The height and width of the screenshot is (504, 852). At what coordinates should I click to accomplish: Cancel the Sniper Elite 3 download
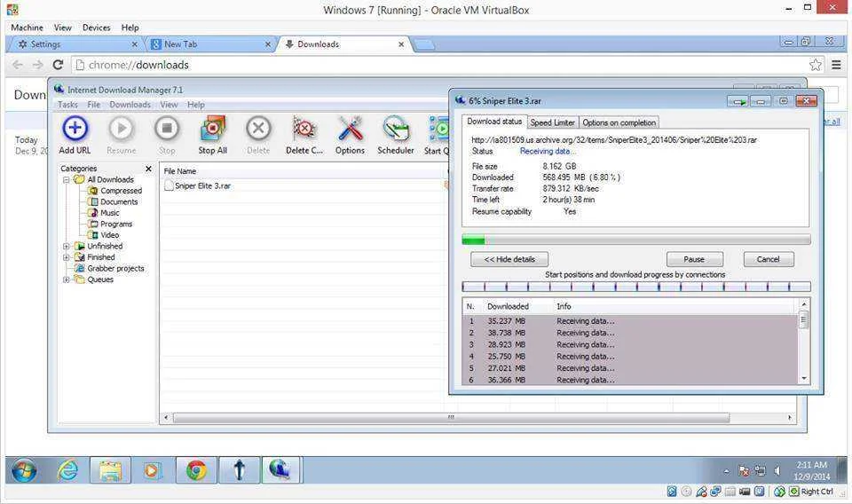coord(769,259)
